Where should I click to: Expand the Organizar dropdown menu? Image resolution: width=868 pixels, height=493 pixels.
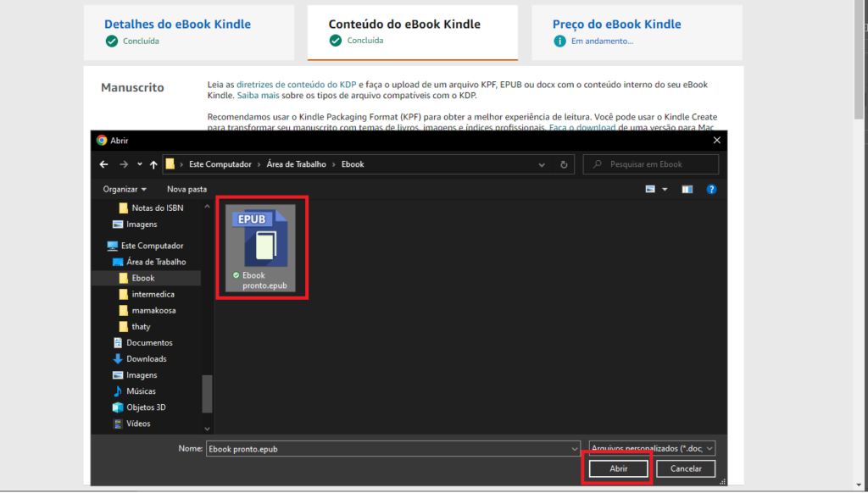125,189
